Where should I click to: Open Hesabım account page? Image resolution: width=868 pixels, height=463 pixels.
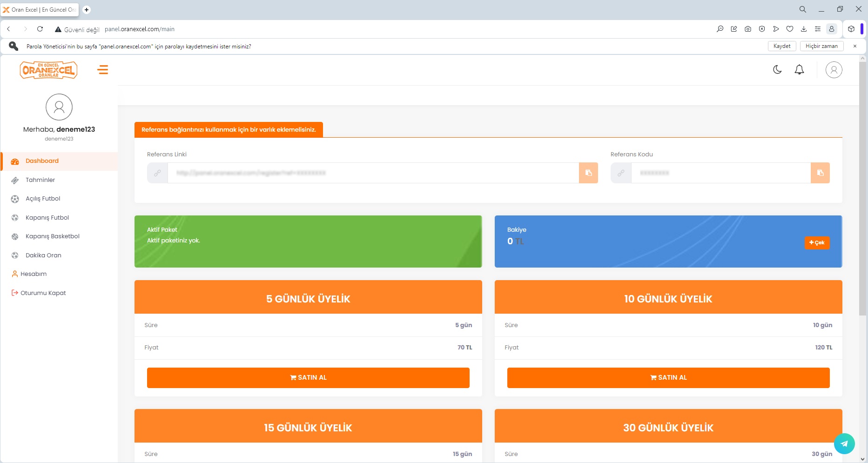33,274
